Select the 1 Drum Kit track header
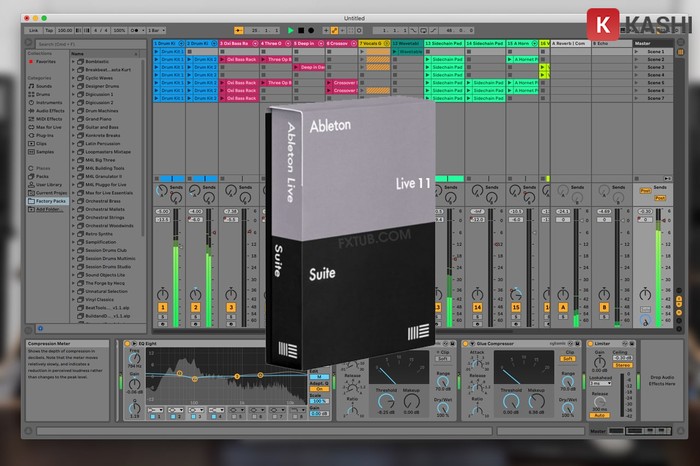This screenshot has width=700, height=466. click(169, 43)
